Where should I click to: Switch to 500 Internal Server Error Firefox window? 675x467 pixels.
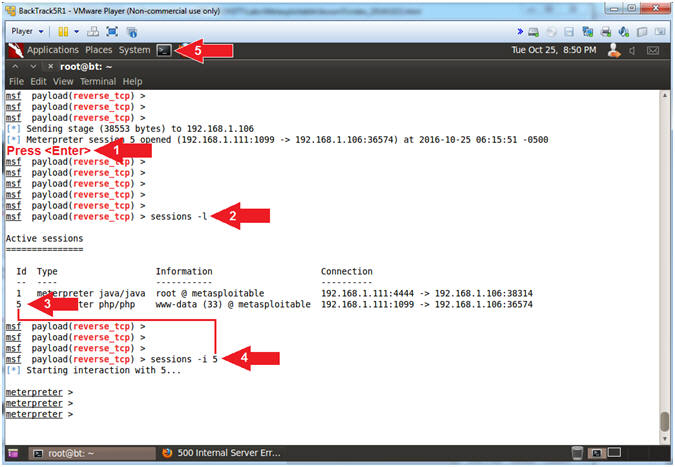coord(221,453)
